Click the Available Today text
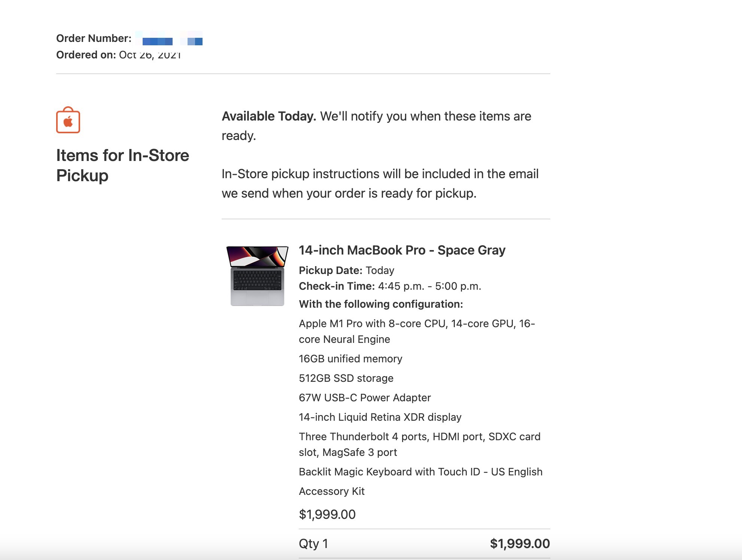742x560 pixels. click(269, 116)
